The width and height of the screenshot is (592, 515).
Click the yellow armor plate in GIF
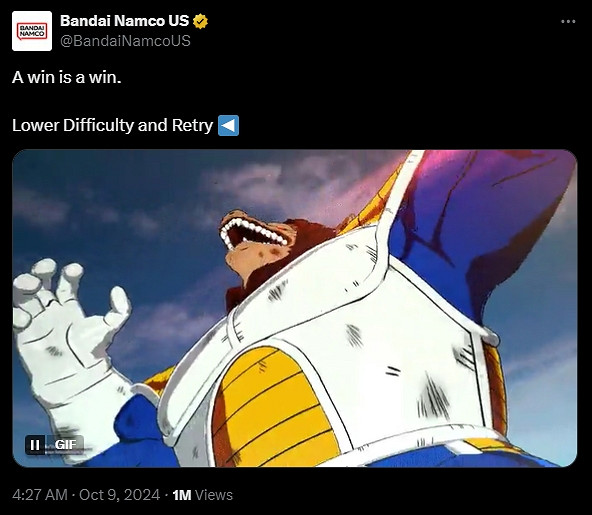pyautogui.click(x=272, y=408)
